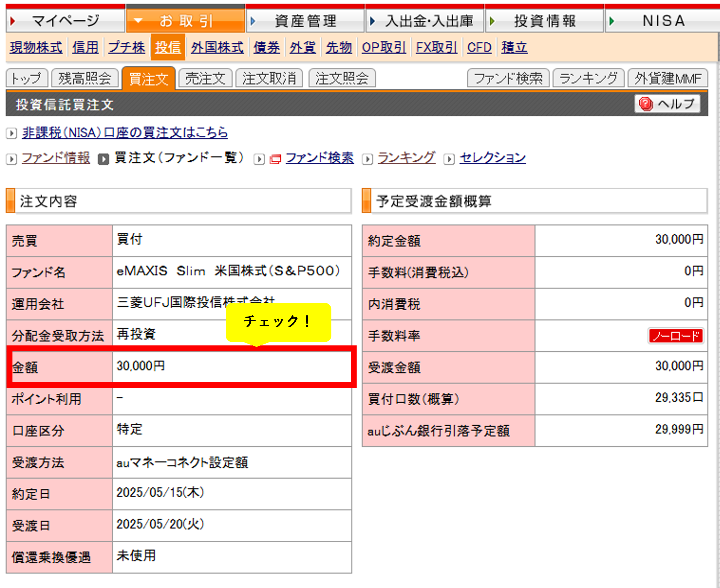720x588 pixels.
Task: Click dark arrow icon before 買注文(ファンド一覧)
Action: click(103, 159)
